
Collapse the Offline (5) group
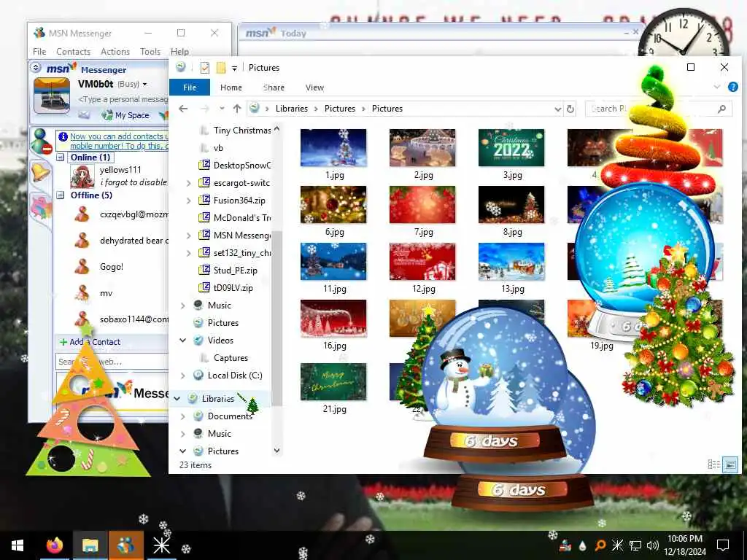(61, 195)
